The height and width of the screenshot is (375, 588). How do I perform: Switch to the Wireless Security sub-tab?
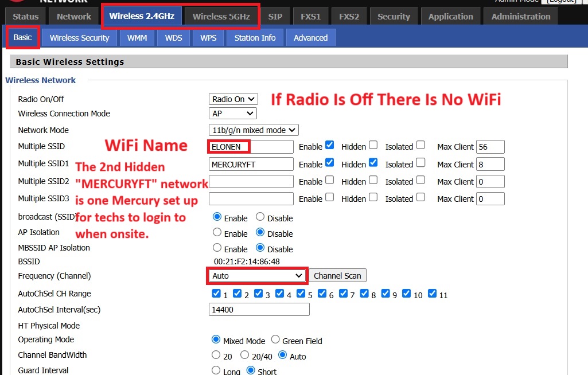tap(79, 38)
